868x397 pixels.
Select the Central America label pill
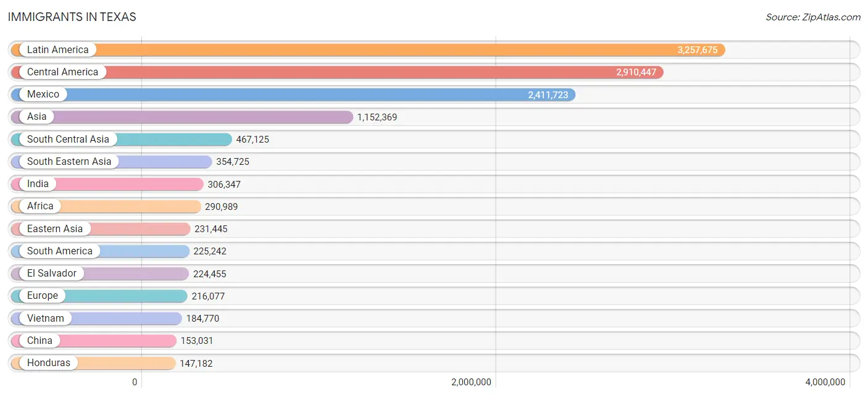pyautogui.click(x=62, y=72)
